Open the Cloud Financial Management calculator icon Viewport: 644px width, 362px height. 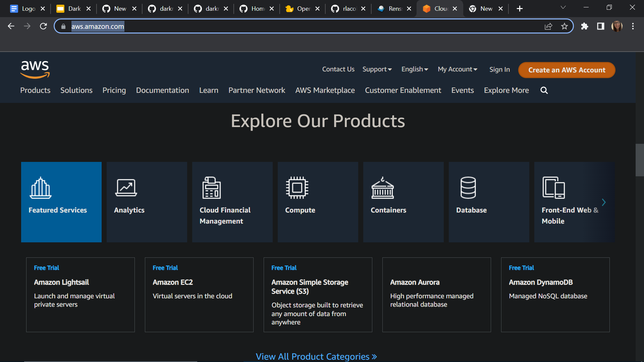211,188
